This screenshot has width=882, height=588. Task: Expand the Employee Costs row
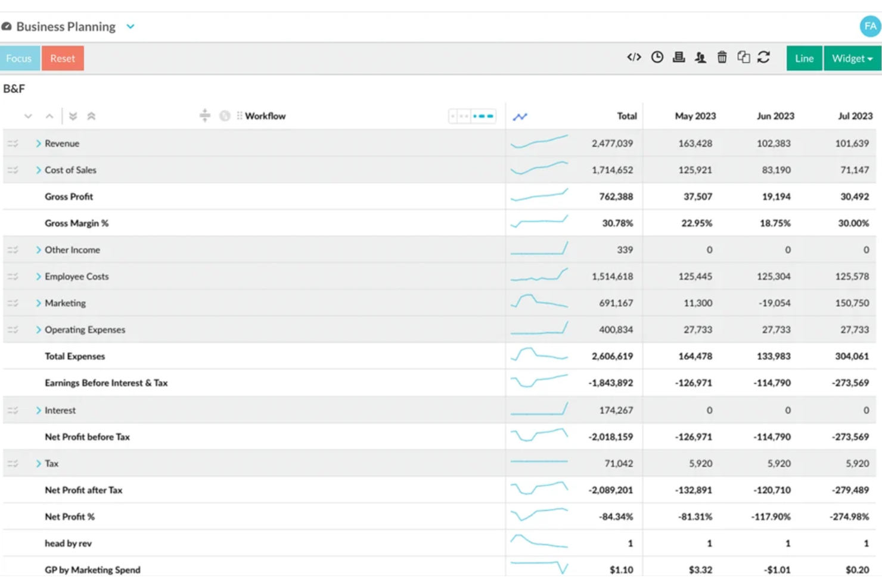(38, 276)
